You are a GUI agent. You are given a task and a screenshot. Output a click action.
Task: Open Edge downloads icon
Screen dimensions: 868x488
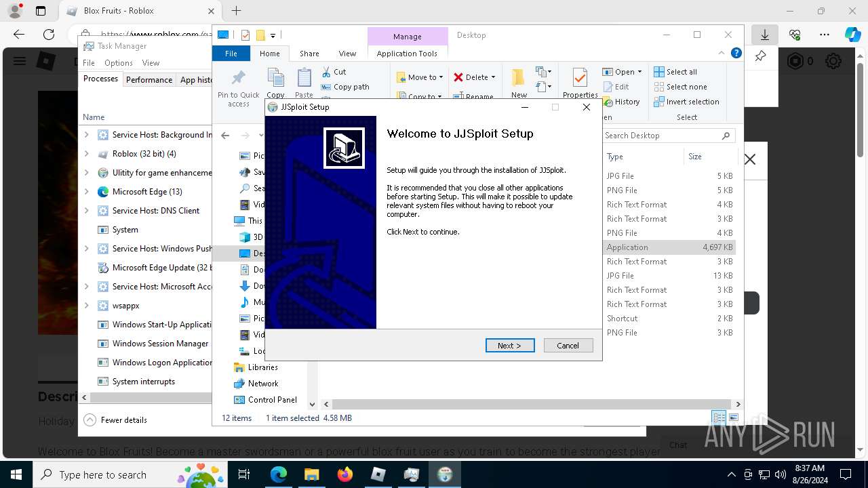point(765,35)
